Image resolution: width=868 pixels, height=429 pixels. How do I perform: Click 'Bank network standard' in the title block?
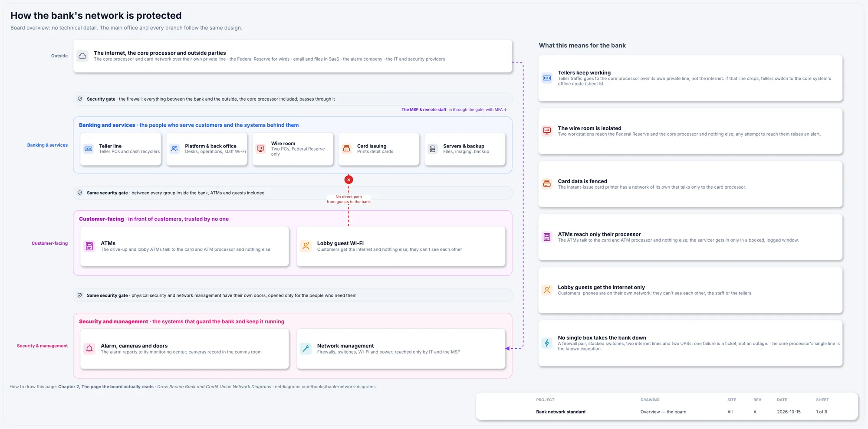561,412
